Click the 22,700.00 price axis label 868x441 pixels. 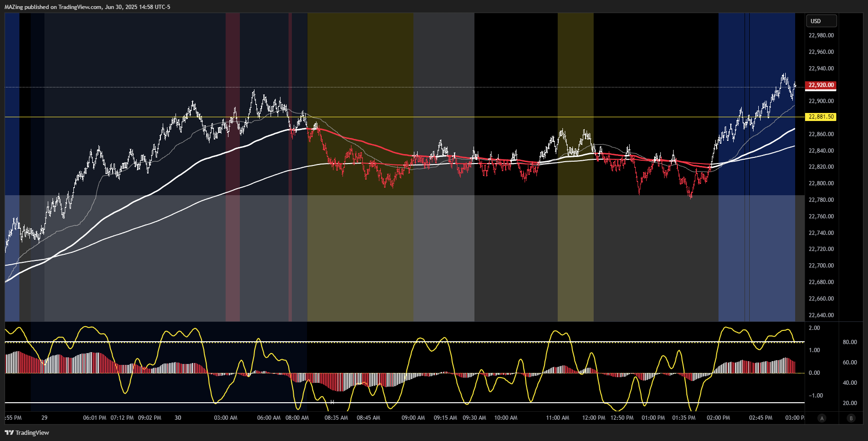(821, 266)
